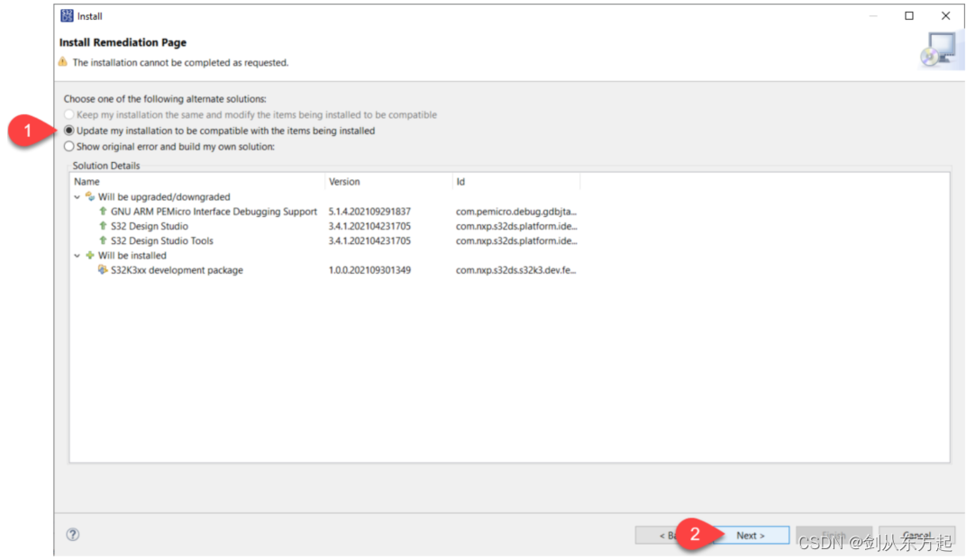Click the Next > button

coord(751,536)
